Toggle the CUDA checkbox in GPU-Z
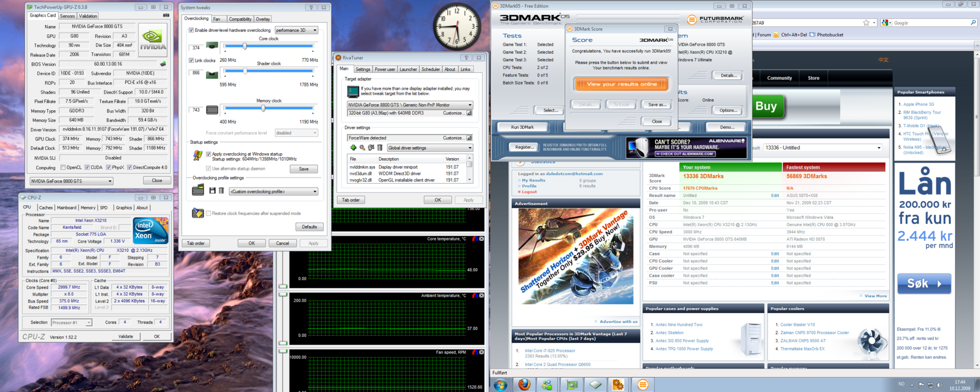This screenshot has height=392, width=980. pos(86,168)
